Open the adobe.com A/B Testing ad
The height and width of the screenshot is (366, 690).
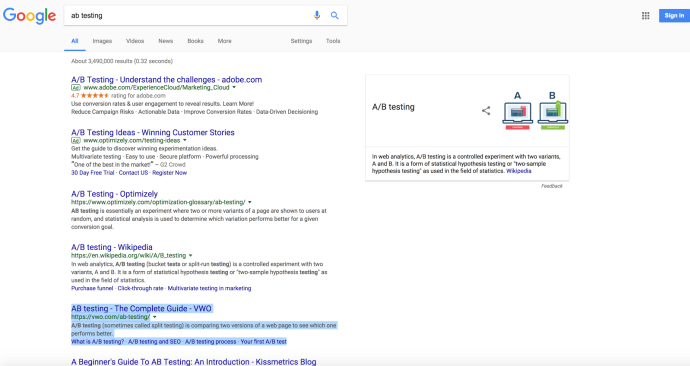pyautogui.click(x=166, y=80)
